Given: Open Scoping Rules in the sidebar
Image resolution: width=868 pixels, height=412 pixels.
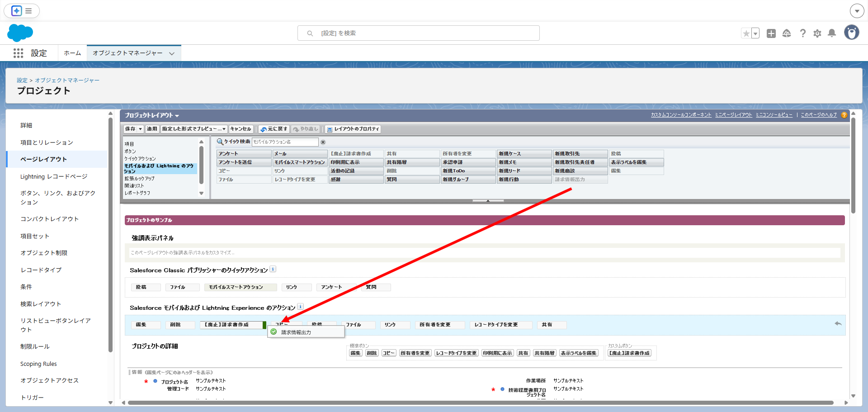Looking at the screenshot, I should pyautogui.click(x=38, y=364).
